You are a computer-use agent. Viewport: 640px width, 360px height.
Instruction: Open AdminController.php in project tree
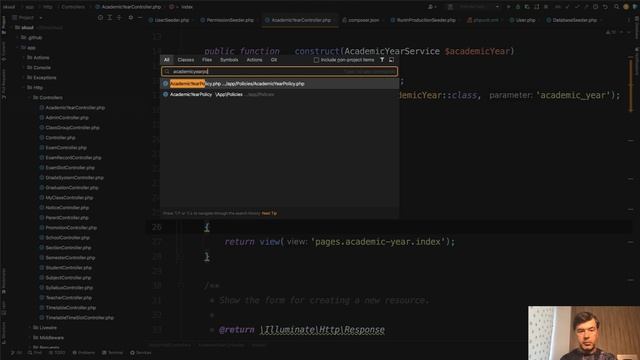click(67, 118)
